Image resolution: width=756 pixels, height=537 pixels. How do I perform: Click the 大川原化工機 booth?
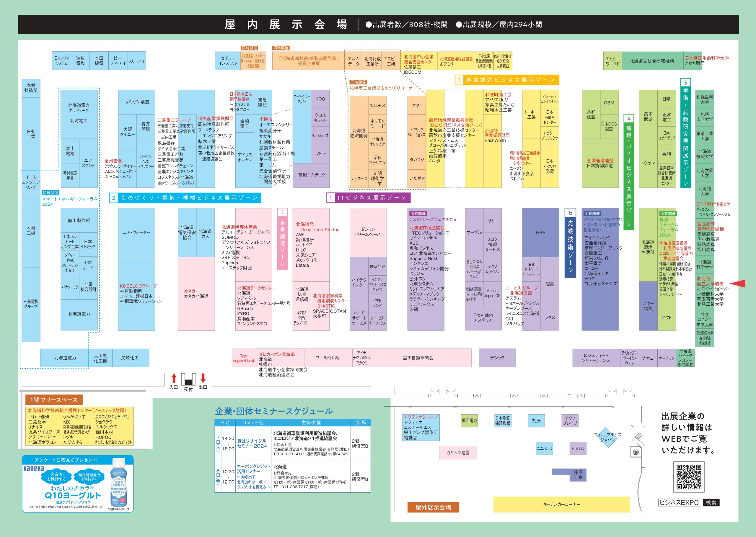point(100,358)
